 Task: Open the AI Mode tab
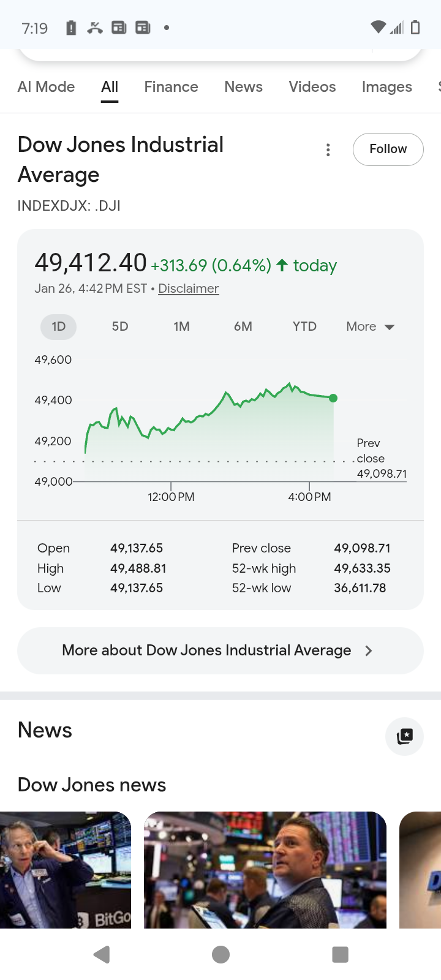pyautogui.click(x=46, y=87)
